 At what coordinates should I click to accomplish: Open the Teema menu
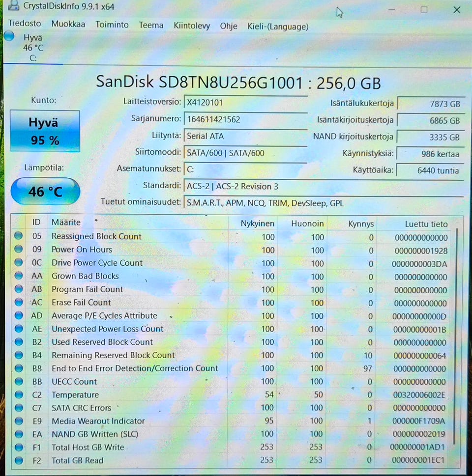coord(151,25)
